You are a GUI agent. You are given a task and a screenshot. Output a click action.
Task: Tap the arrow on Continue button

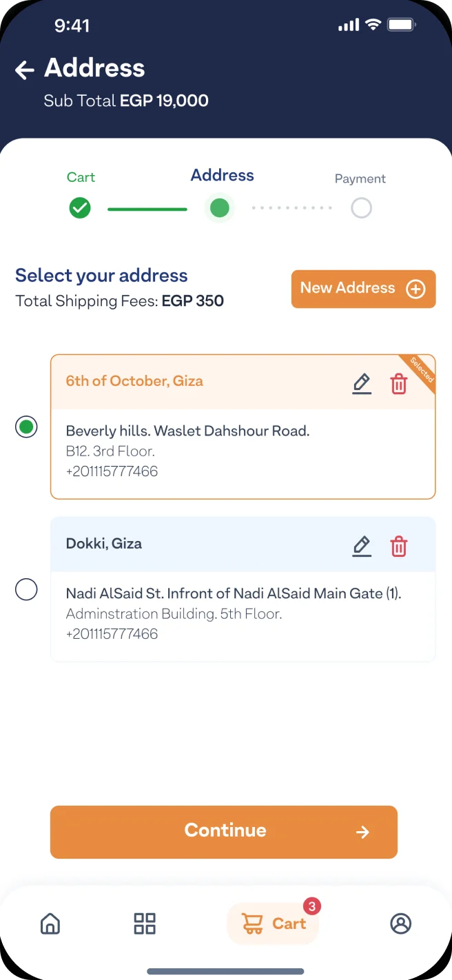(x=362, y=833)
